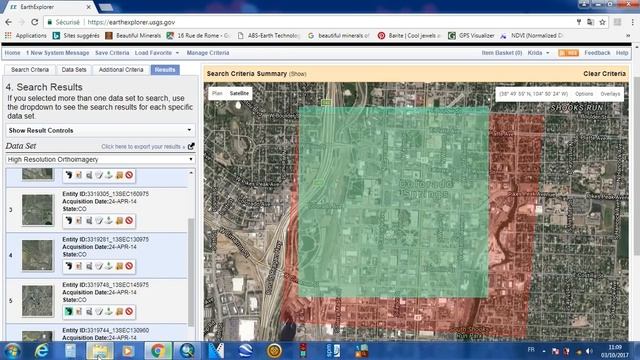Click here to export your results
640x360 pixels.
point(143,147)
